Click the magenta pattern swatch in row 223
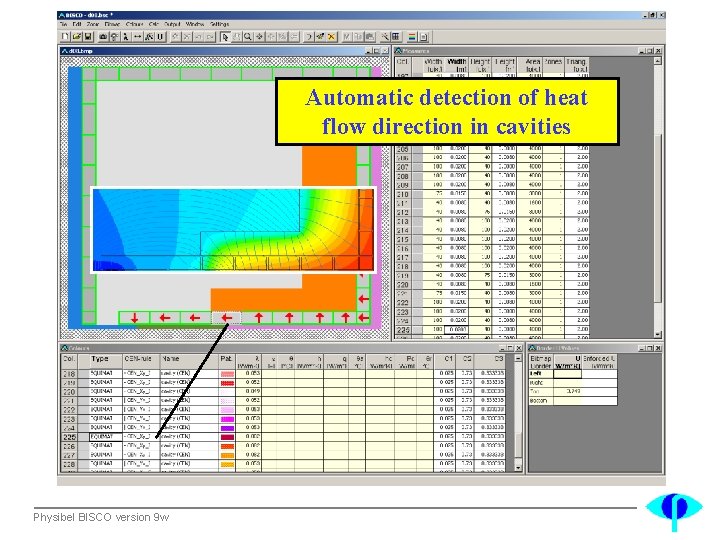 point(227,419)
